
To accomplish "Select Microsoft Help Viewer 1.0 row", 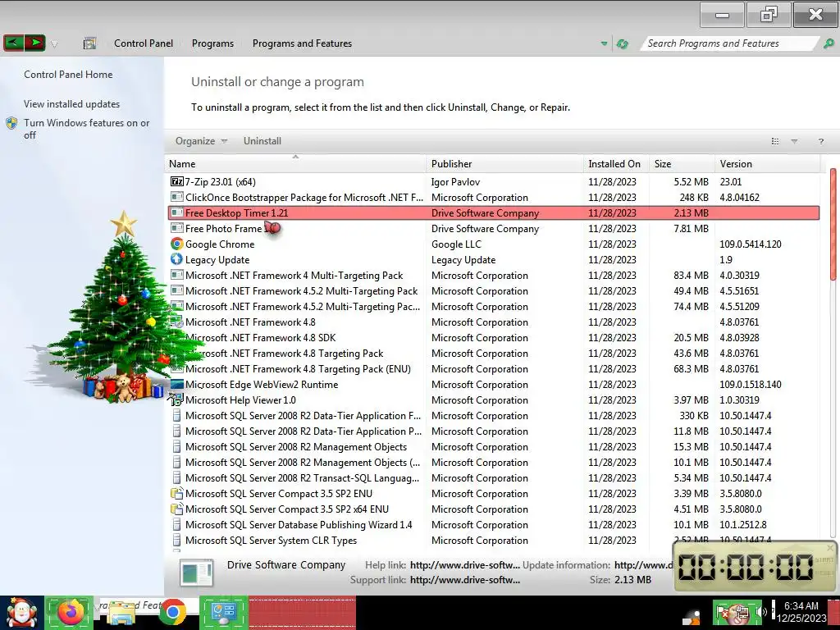I will coord(493,399).
